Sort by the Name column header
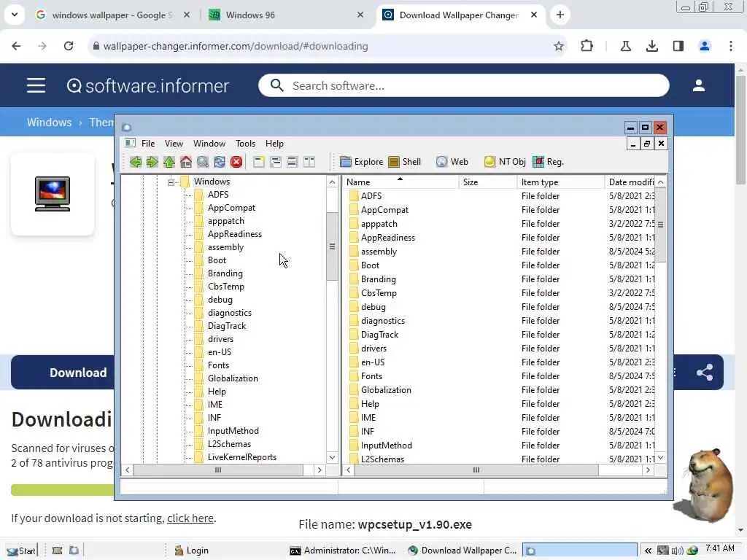The width and height of the screenshot is (747, 560). click(x=400, y=182)
